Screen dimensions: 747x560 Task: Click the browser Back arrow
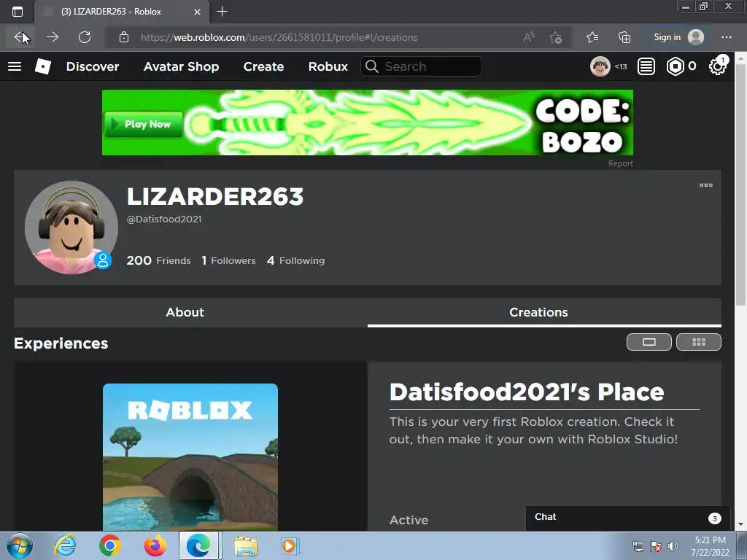[x=20, y=37]
